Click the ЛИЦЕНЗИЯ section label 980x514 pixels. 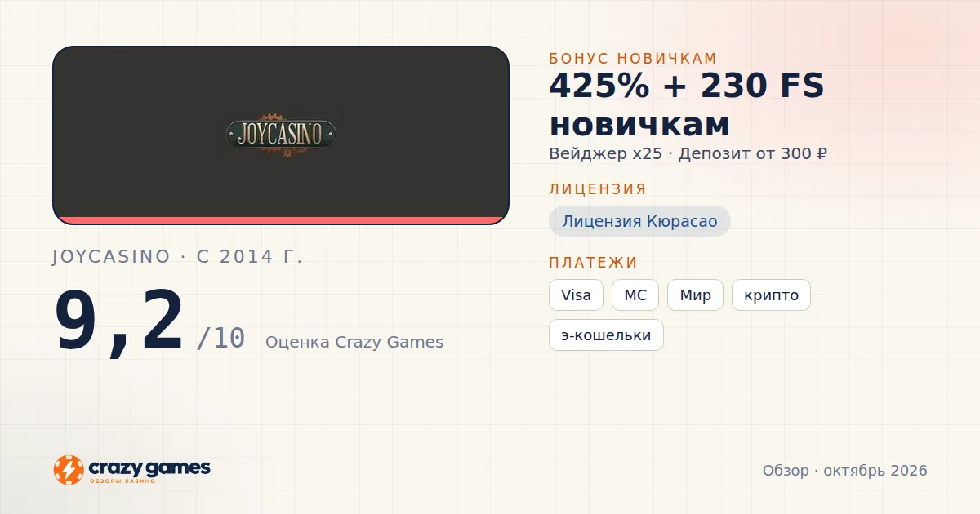pyautogui.click(x=598, y=189)
